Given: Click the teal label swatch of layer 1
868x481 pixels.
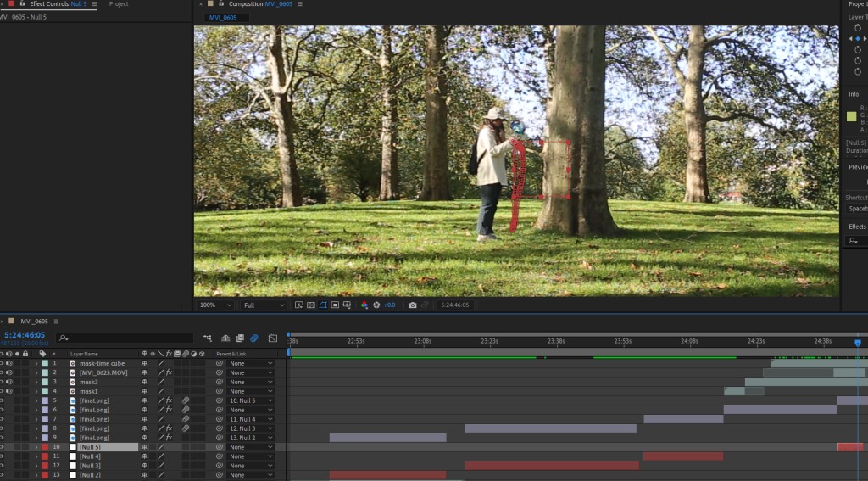Looking at the screenshot, I should (45, 364).
